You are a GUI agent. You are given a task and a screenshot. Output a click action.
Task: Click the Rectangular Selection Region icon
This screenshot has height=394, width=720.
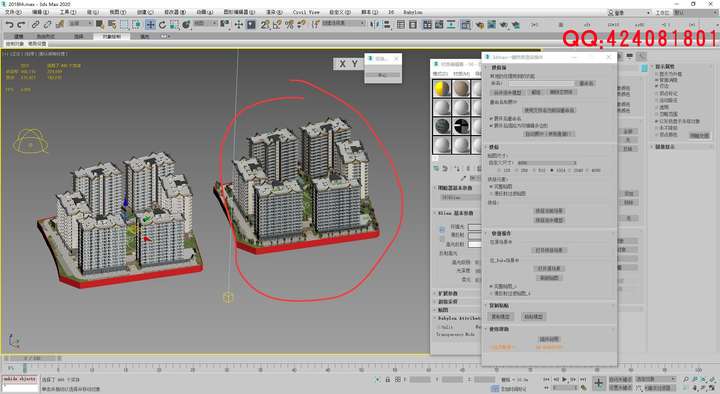click(x=124, y=24)
